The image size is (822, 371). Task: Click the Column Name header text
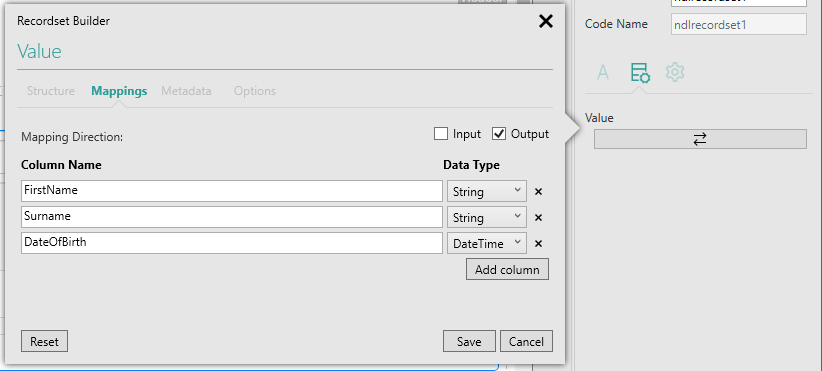pos(61,165)
